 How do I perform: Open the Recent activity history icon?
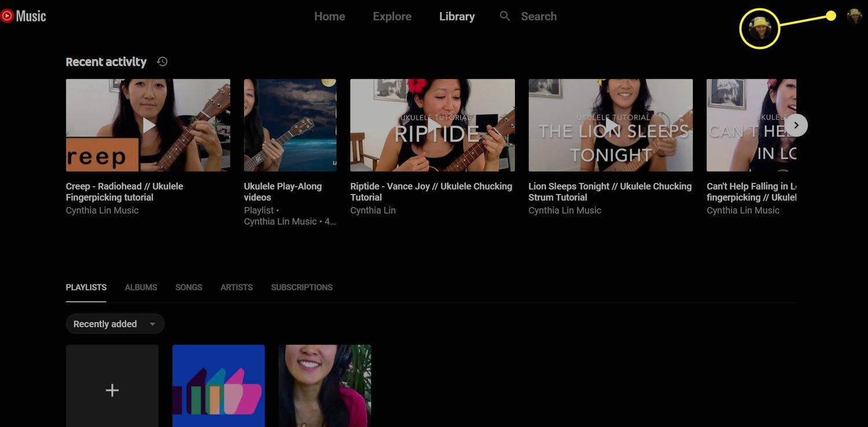(162, 61)
